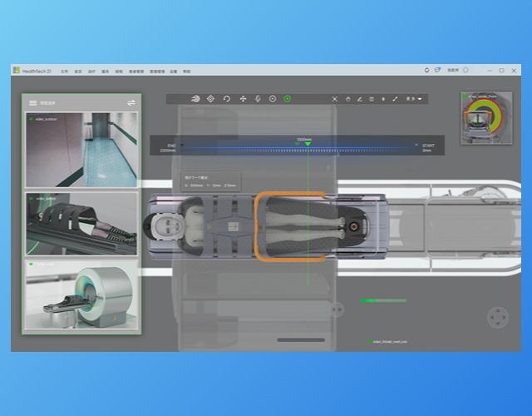Select the hand pan tool
Image resolution: width=532 pixels, height=416 pixels.
tap(347, 99)
